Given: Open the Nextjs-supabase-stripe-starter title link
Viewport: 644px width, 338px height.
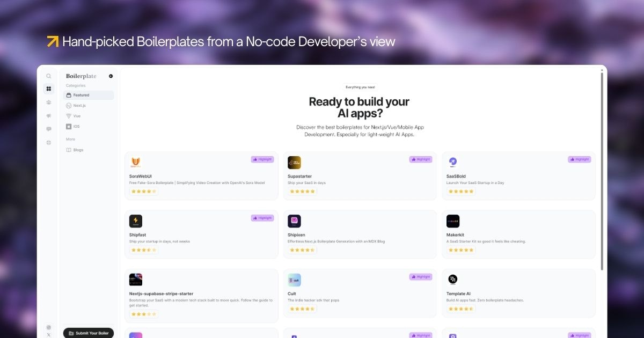Looking at the screenshot, I should pyautogui.click(x=161, y=293).
